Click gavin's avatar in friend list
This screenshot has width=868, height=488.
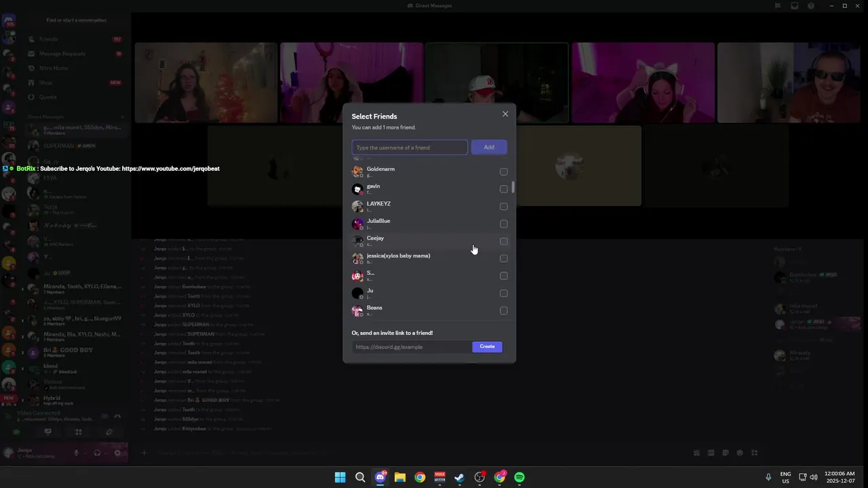click(x=357, y=189)
